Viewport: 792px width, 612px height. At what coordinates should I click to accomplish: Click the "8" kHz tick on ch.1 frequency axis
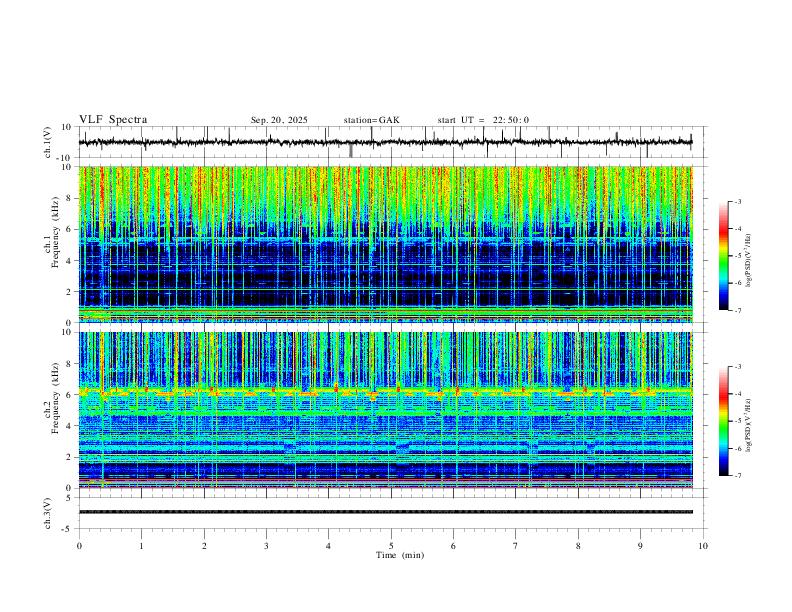click(70, 198)
